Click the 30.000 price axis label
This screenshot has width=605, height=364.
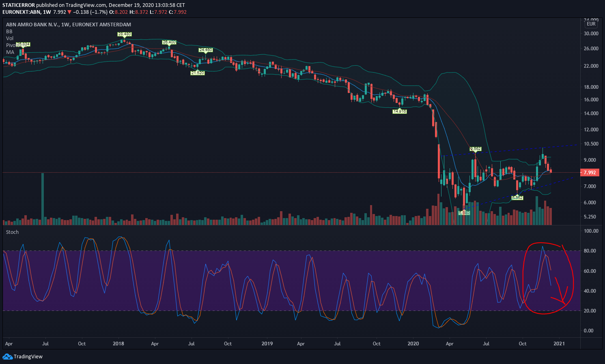[591, 33]
